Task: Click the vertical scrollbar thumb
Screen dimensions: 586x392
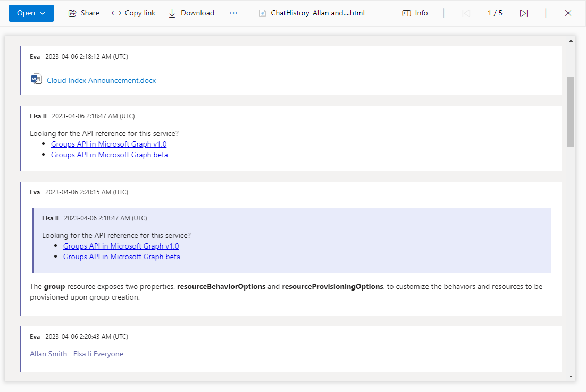Action: click(571, 112)
